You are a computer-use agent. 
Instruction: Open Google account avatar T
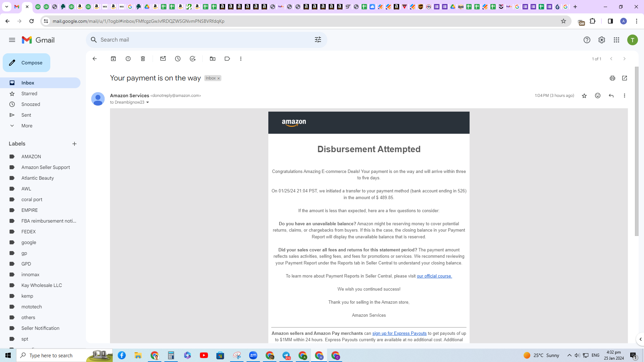633,40
